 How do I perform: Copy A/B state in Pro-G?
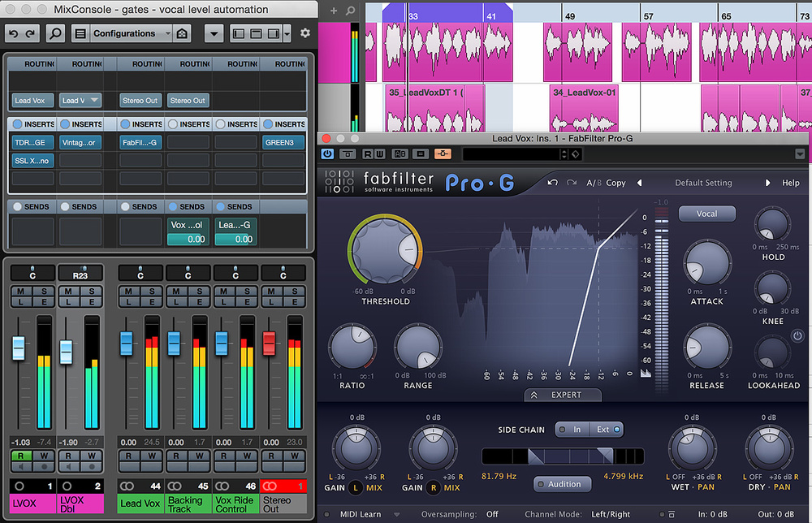tap(615, 183)
